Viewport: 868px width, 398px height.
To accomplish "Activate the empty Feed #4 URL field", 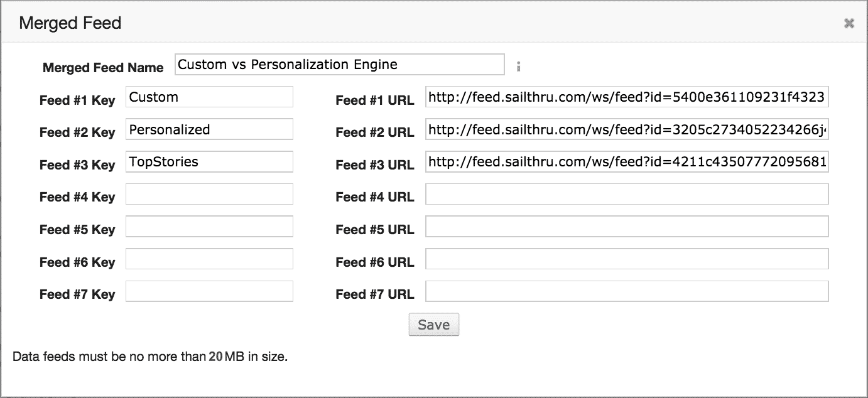I will [x=627, y=194].
